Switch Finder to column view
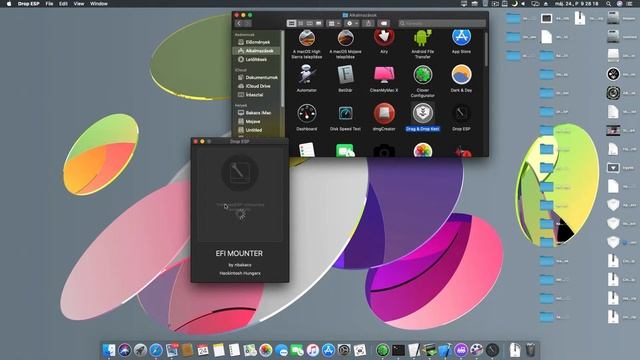The height and width of the screenshot is (360, 640). click(x=310, y=24)
